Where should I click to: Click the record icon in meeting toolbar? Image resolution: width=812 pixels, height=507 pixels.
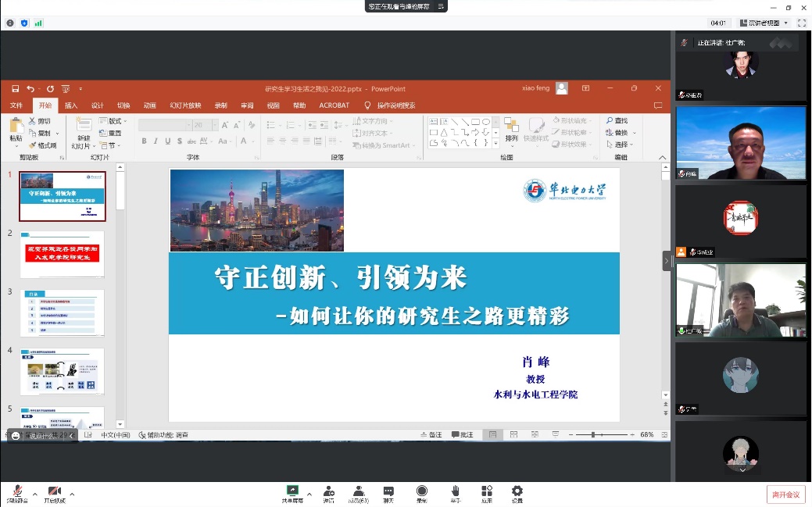click(421, 491)
